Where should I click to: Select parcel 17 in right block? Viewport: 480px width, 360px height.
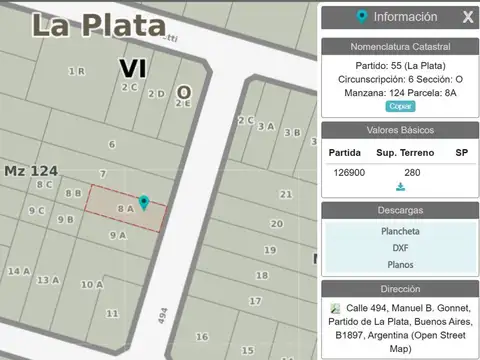(x=255, y=301)
